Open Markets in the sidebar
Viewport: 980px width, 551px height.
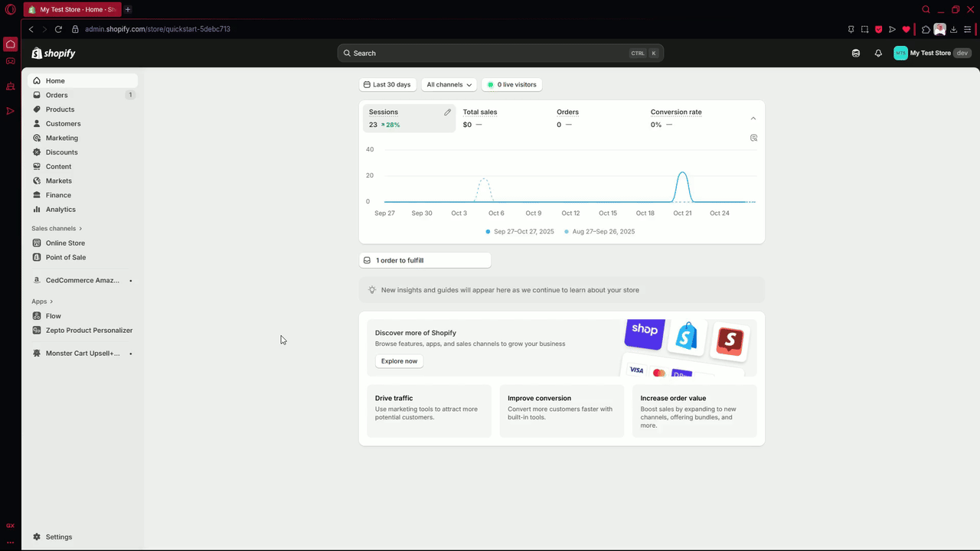(x=83, y=181)
